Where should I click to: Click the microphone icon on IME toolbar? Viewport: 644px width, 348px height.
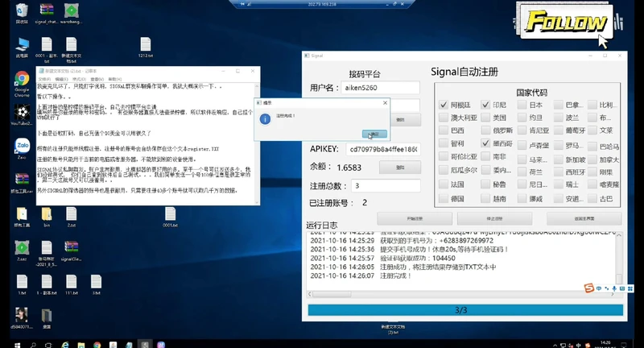point(614,288)
